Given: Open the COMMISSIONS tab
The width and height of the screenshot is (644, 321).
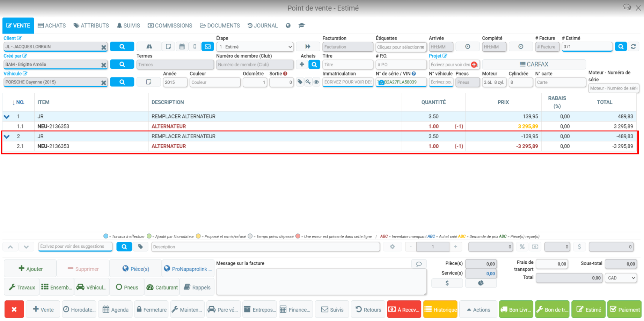Looking at the screenshot, I should (x=170, y=25).
